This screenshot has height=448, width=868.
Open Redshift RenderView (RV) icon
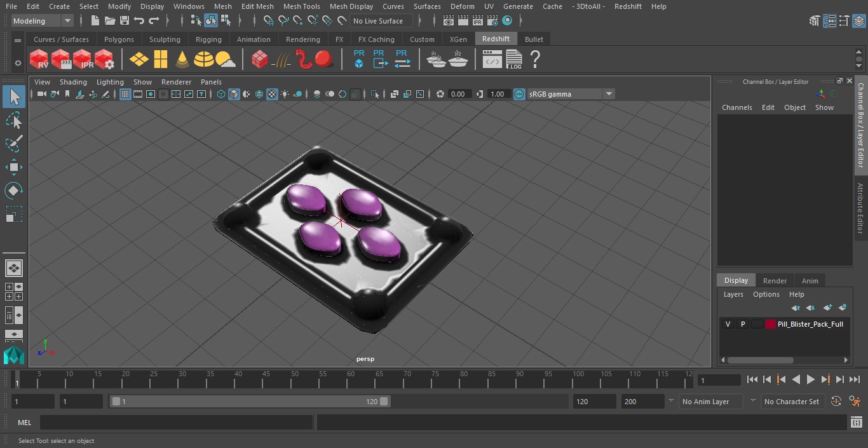(39, 59)
